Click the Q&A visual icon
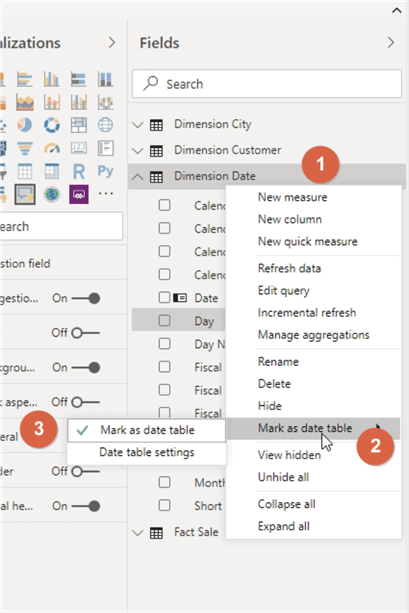This screenshot has height=613, width=409. click(25, 194)
